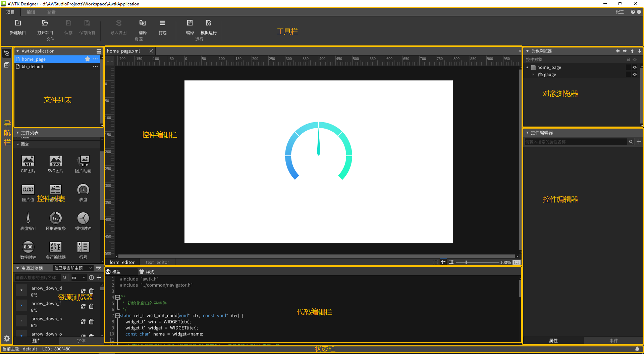Open the 查看 menu

click(51, 12)
